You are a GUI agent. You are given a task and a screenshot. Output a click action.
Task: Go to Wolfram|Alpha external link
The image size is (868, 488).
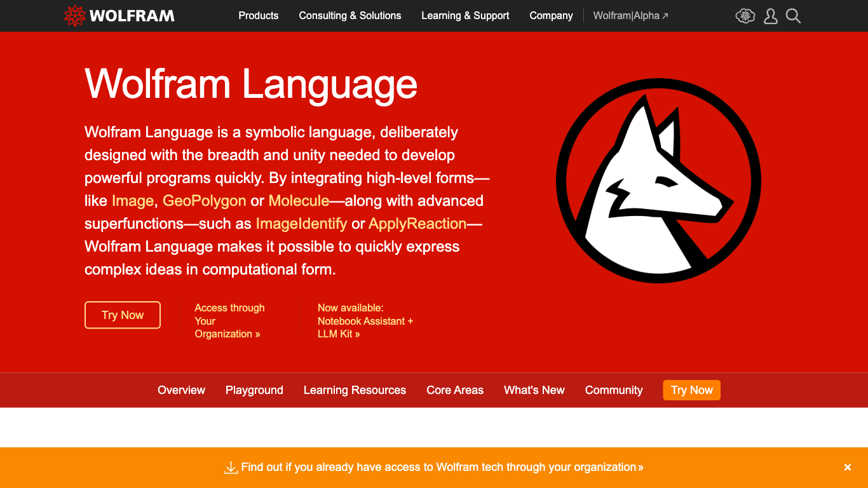coord(630,16)
